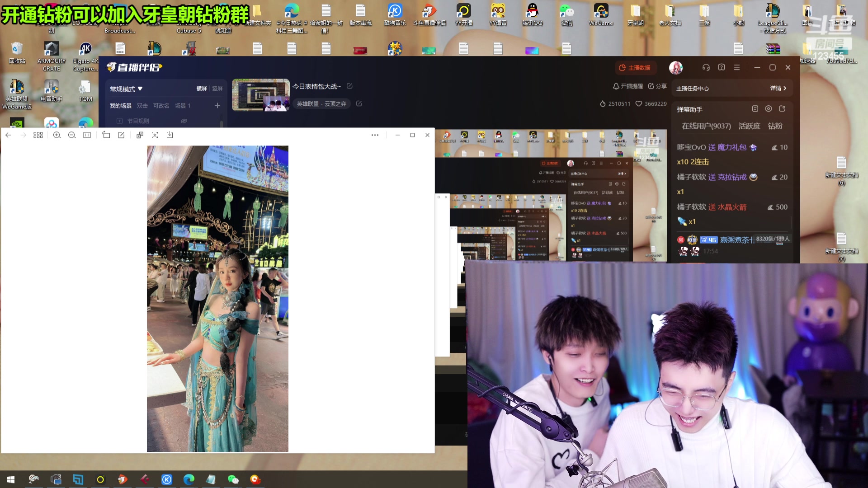Screen dimensions: 868x488
Task: Expand 主播任务中心 详情 chevron
Action: 778,89
